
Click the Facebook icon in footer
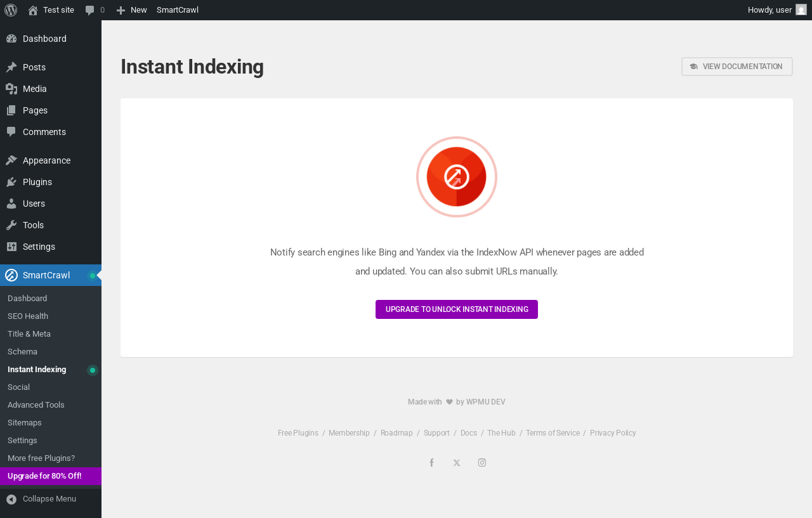point(431,463)
